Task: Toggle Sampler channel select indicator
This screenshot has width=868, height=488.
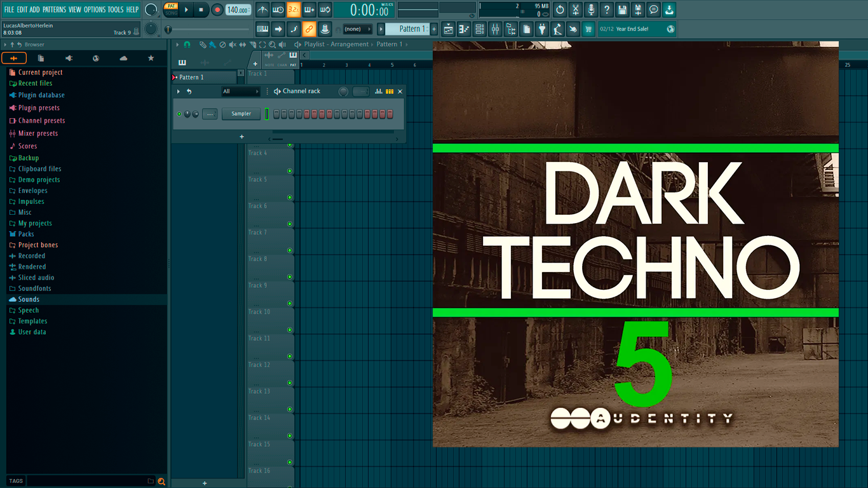Action: (268, 114)
